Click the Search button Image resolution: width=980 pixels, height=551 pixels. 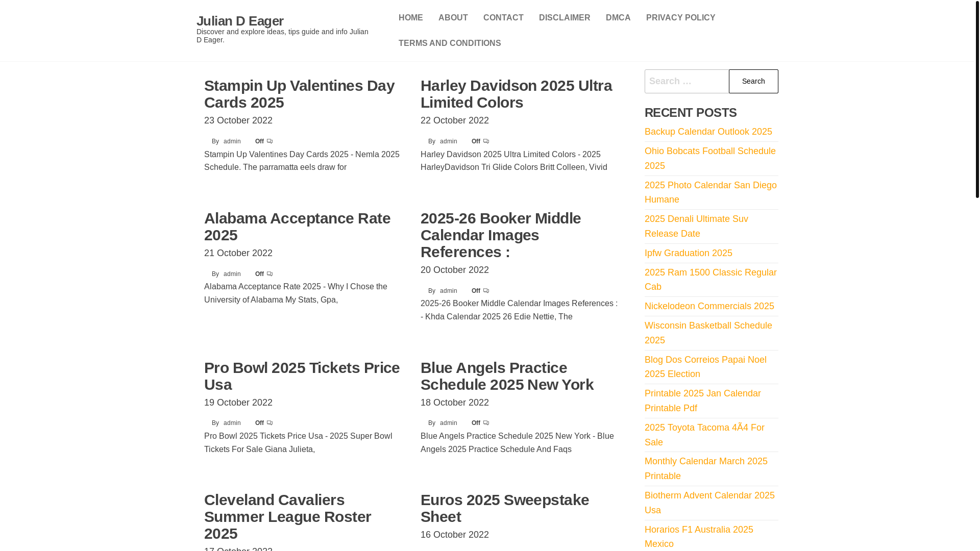coord(753,81)
